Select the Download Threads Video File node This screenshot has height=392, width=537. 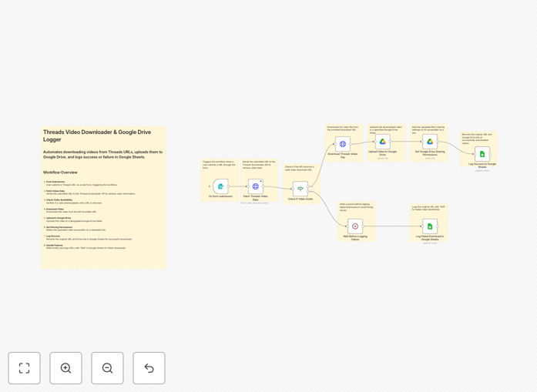[x=343, y=144]
